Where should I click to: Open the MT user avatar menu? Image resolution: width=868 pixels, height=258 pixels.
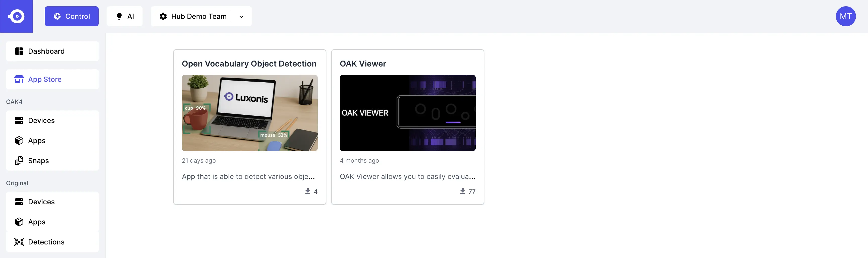(845, 16)
